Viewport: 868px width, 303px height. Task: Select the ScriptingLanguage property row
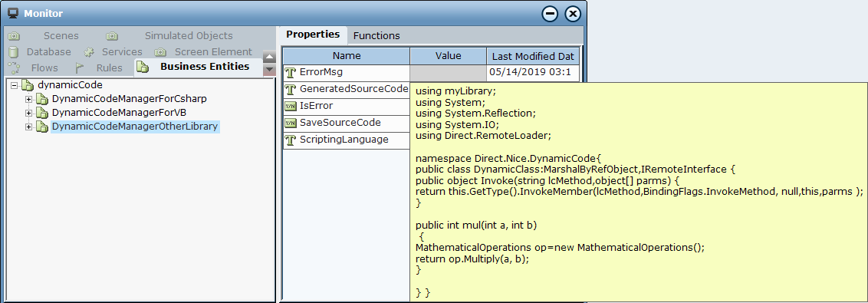point(347,140)
